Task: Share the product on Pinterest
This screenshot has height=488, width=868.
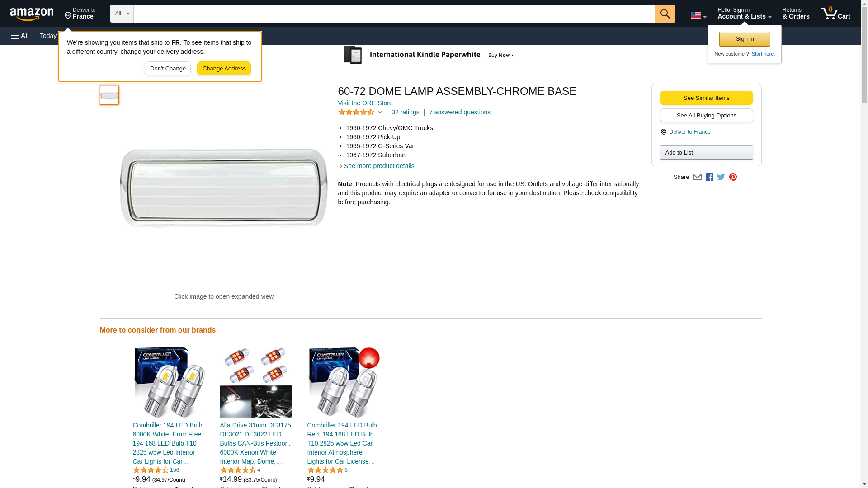Action: pos(733,177)
